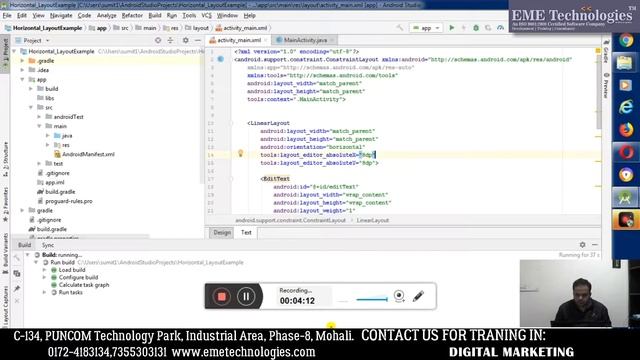Click the scroll-from-source target icon in Project panel
The image size is (640, 360).
tap(158, 40)
